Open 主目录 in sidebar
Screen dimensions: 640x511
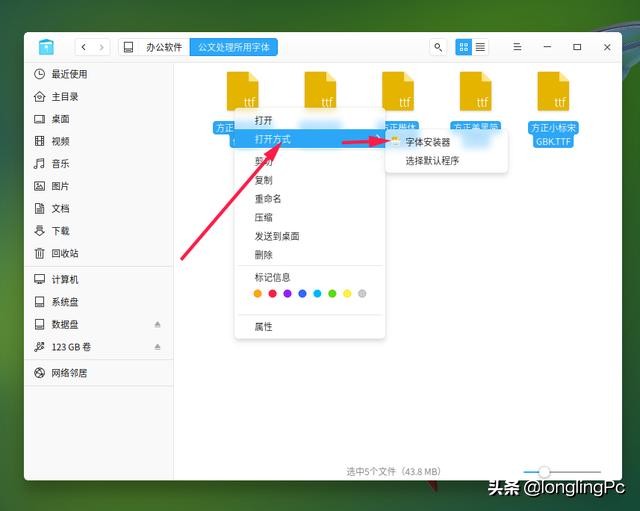pyautogui.click(x=99, y=97)
